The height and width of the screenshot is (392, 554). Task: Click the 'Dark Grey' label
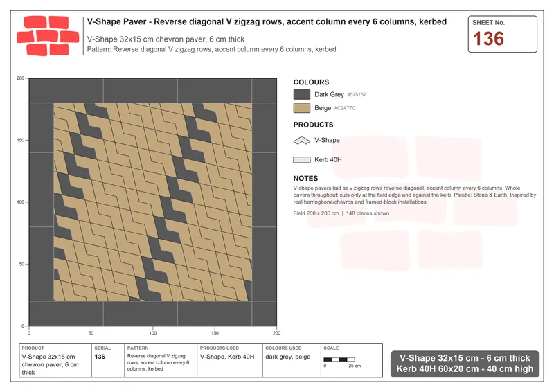pyautogui.click(x=329, y=94)
